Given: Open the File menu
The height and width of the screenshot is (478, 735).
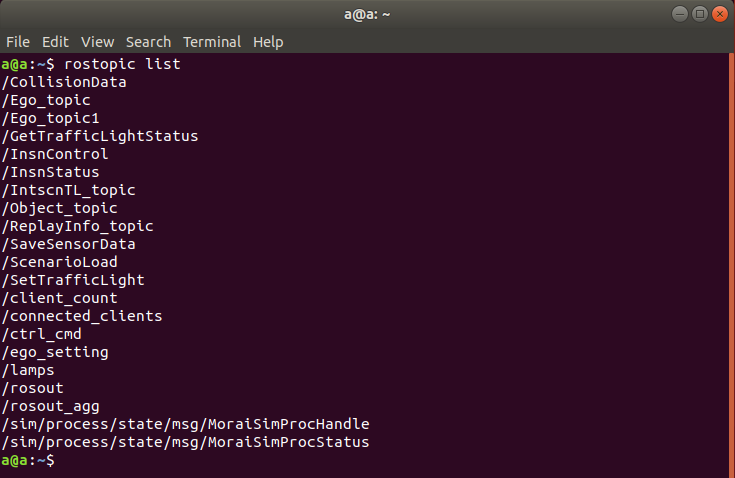Looking at the screenshot, I should [18, 42].
